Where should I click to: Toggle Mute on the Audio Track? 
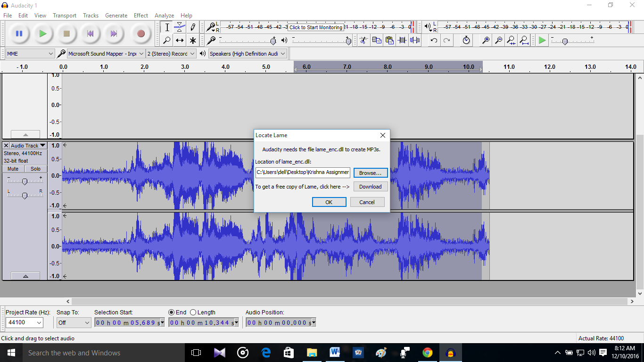(x=13, y=169)
